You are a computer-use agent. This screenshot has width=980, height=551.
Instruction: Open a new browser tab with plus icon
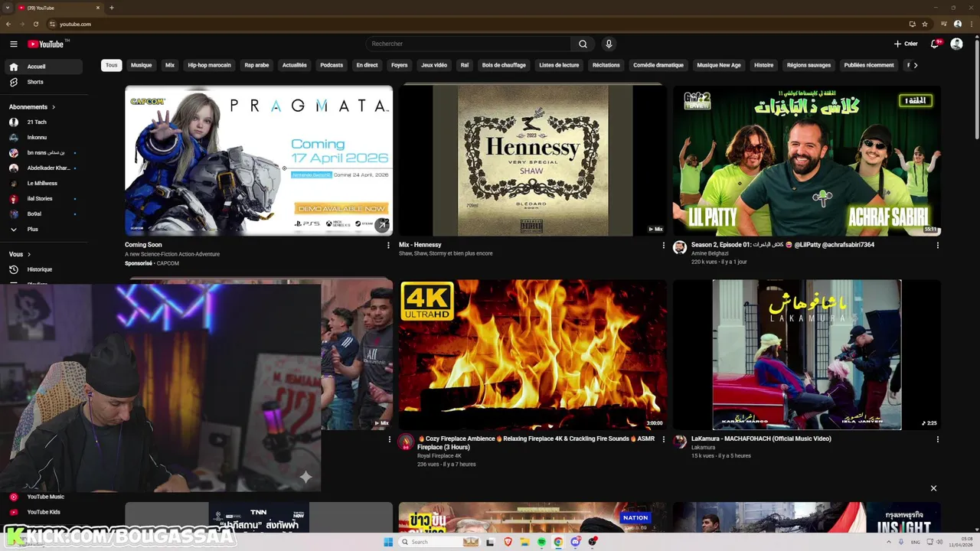112,8
